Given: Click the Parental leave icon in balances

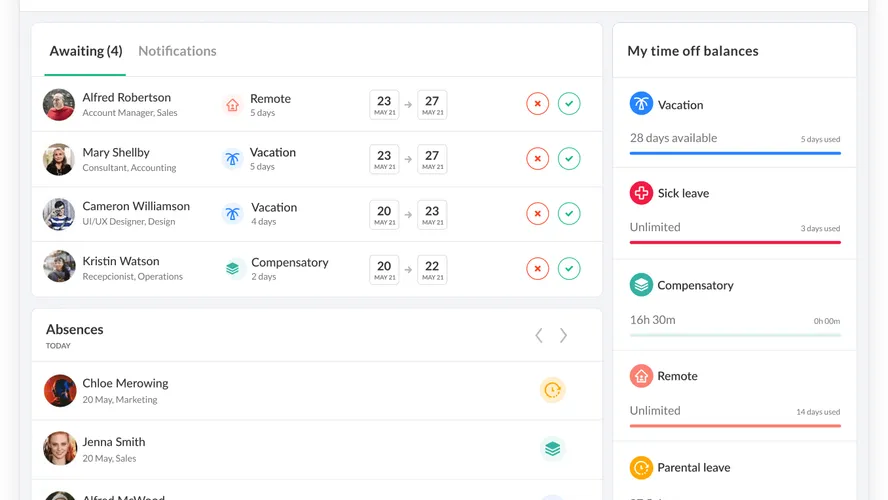Looking at the screenshot, I should 641,467.
